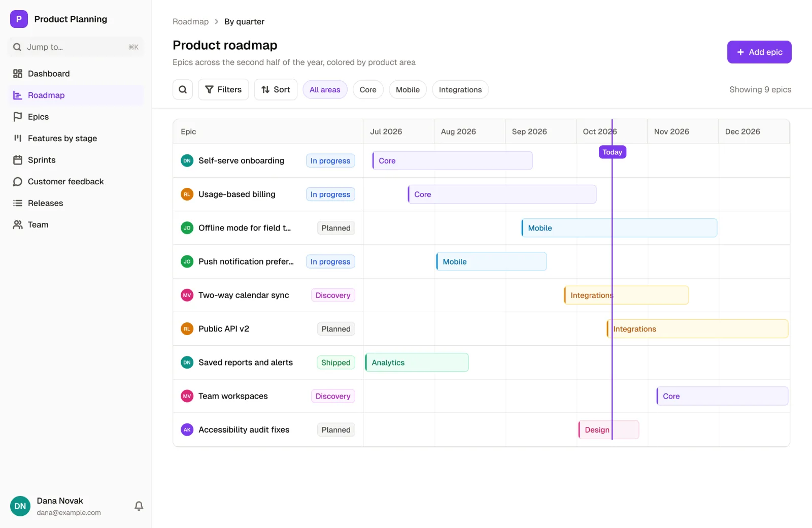Click MV avatar on Team workspaces row

pyautogui.click(x=187, y=396)
